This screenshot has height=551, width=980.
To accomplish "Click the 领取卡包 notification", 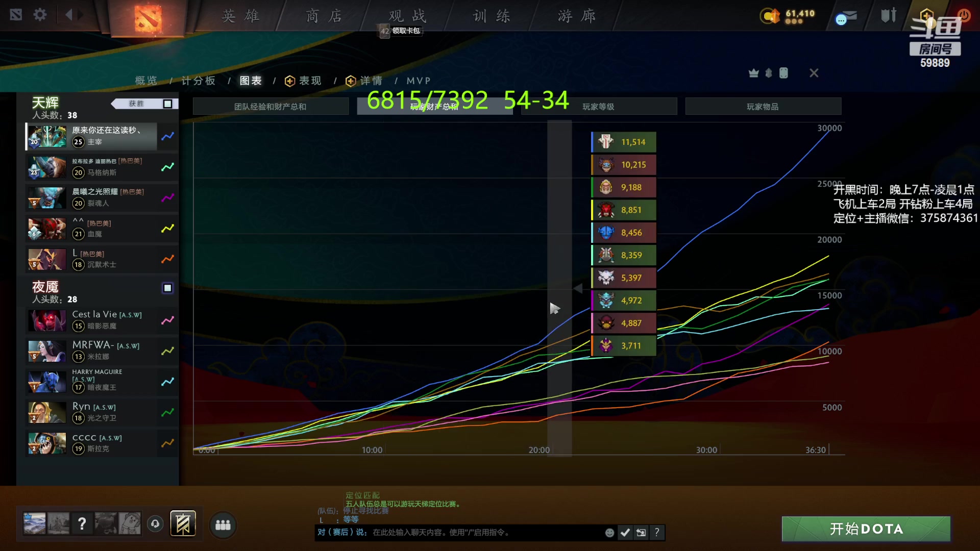I will (401, 31).
